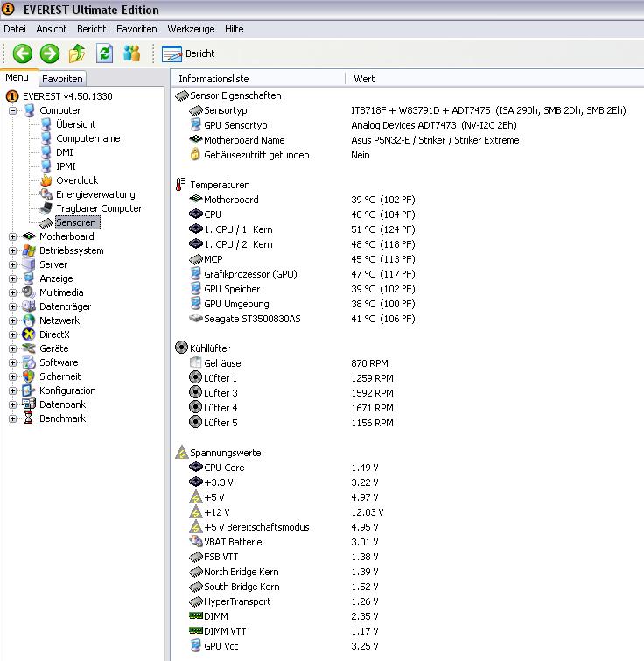Select DMI in the tree

coord(65,152)
